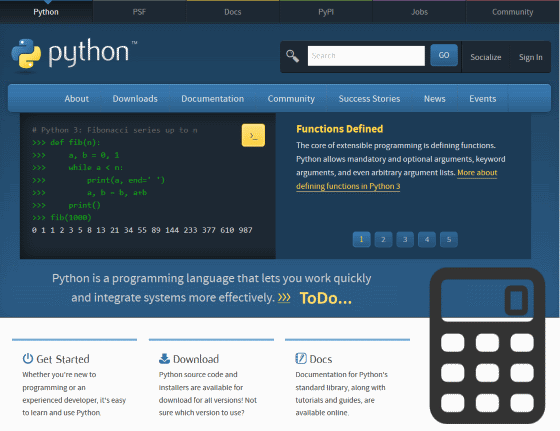The width and height of the screenshot is (560, 431).
Task: Select the PyPI top tab
Action: coord(326,12)
